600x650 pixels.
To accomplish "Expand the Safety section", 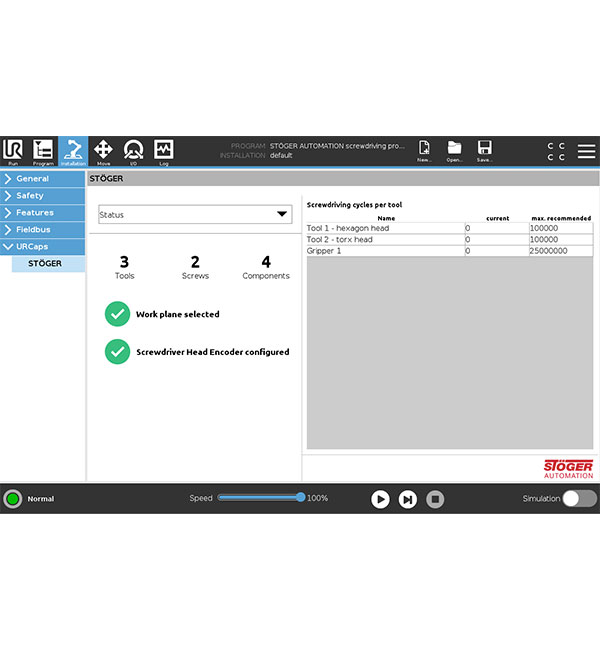I will 42,196.
